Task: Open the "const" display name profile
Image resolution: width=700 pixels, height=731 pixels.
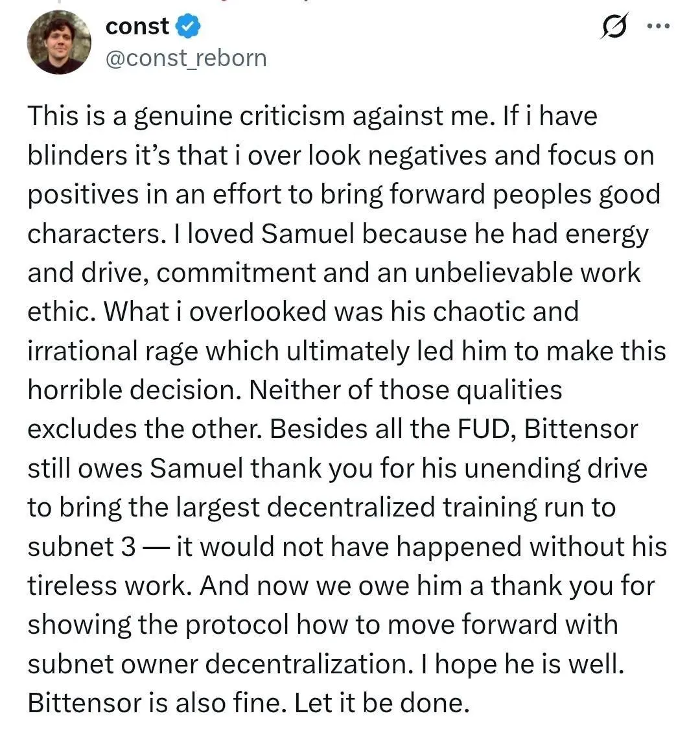Action: (136, 27)
